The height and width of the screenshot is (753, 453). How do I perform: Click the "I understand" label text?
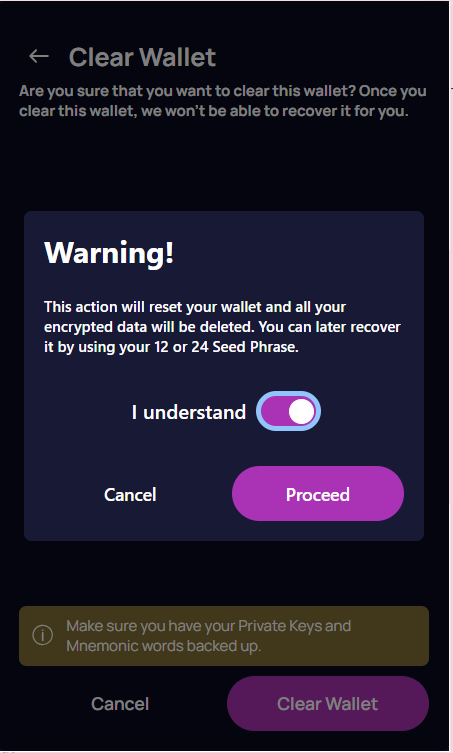pyautogui.click(x=189, y=412)
